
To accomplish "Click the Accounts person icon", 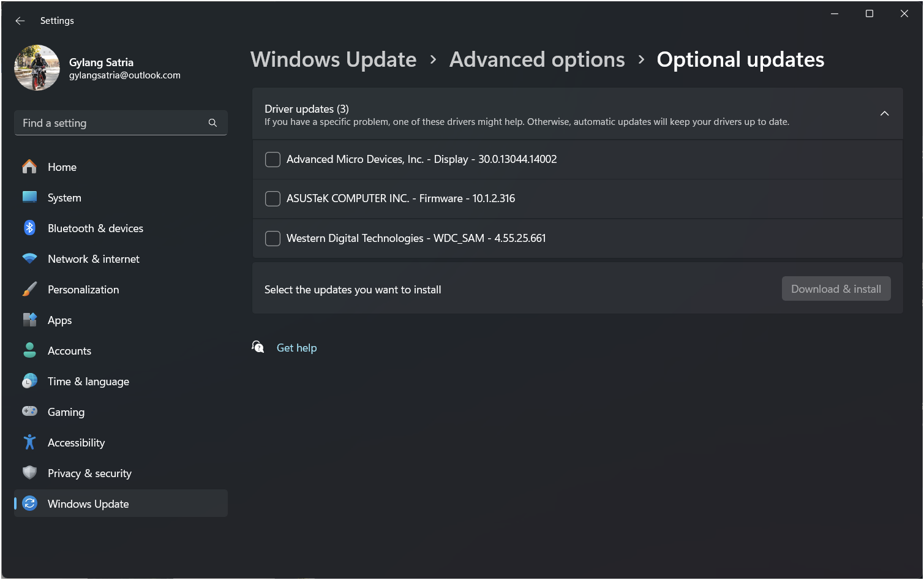I will tap(29, 350).
